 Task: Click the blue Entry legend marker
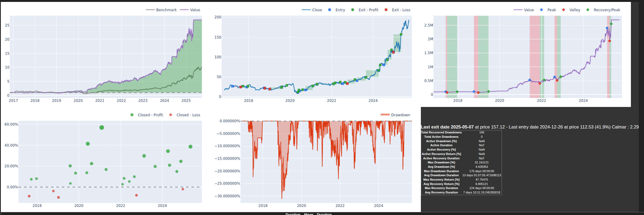coord(330,10)
